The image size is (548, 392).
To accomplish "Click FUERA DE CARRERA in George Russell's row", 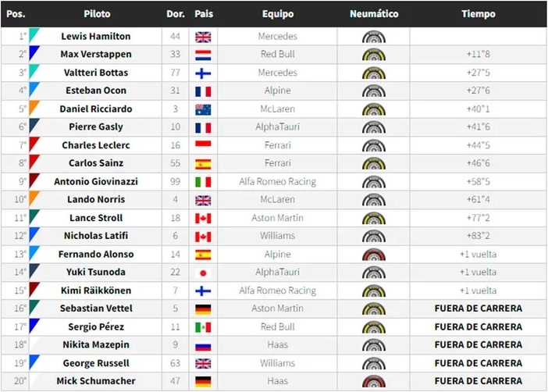I will coord(478,363).
